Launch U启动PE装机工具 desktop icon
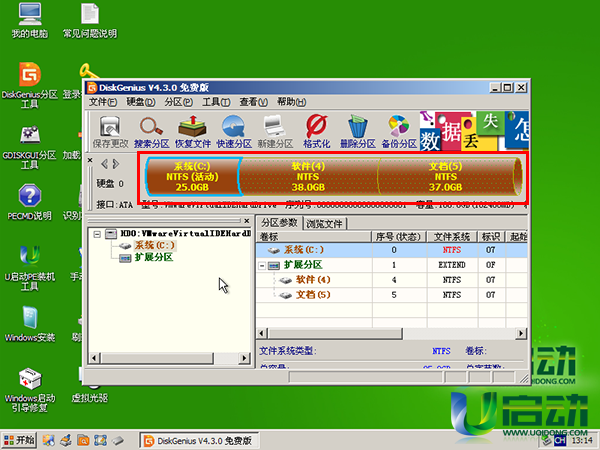 [29, 268]
